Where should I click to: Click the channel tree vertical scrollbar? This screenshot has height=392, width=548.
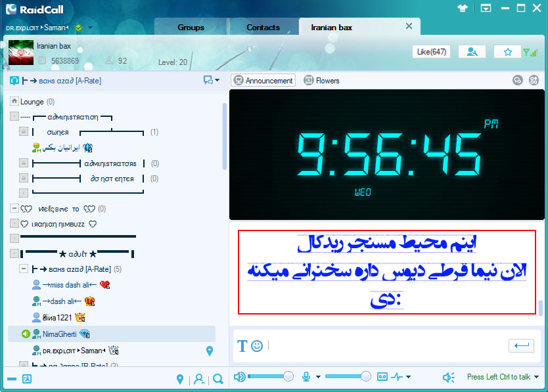pos(224,137)
